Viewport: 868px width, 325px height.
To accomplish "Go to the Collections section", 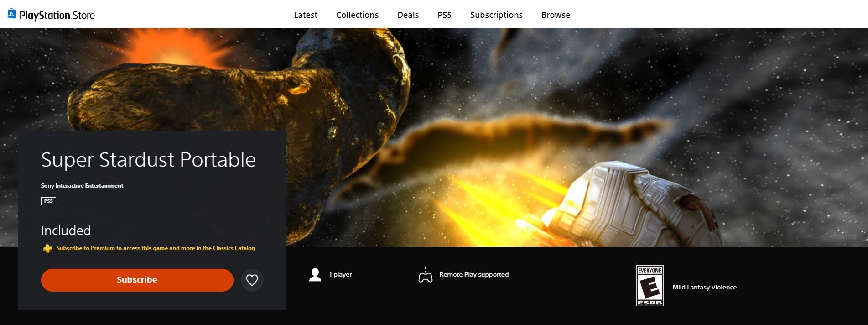I will [357, 15].
